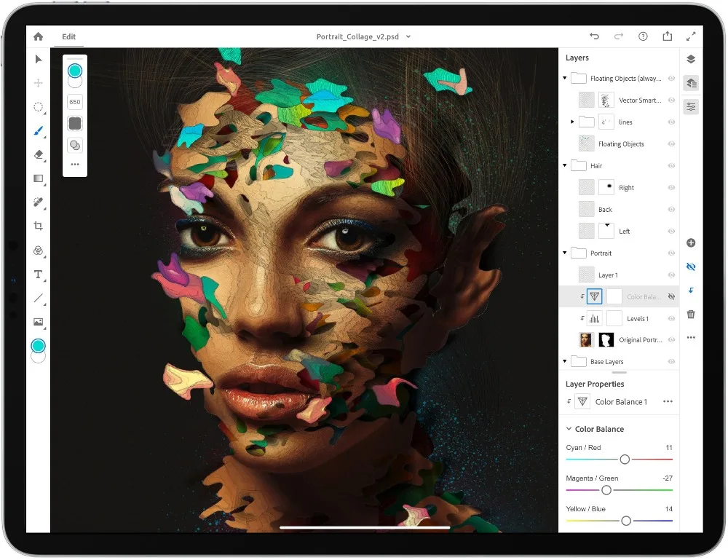The image size is (728, 560).
Task: Open the Place Image tool
Action: [x=39, y=322]
